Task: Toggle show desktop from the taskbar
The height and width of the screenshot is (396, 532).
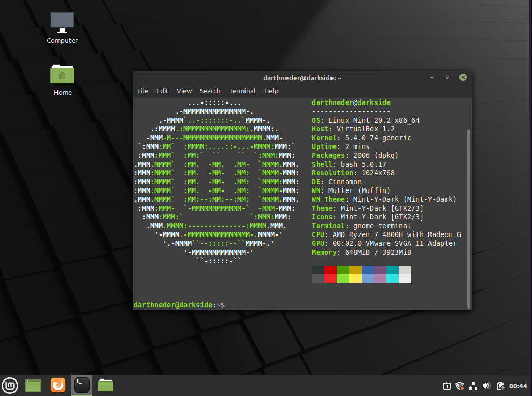Action: [x=33, y=385]
